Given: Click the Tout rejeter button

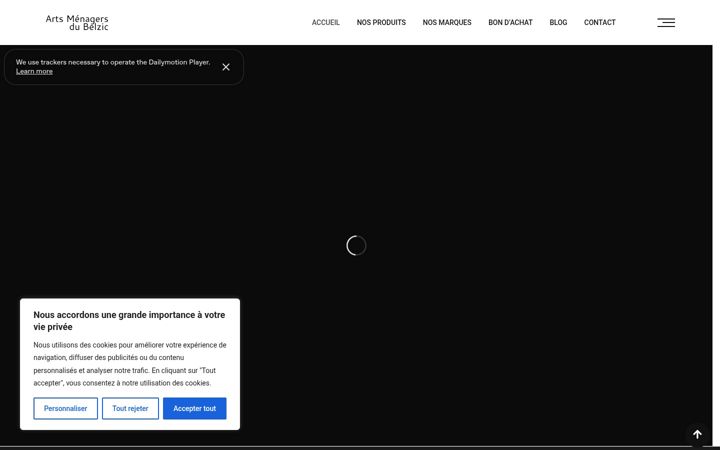Looking at the screenshot, I should (130, 408).
